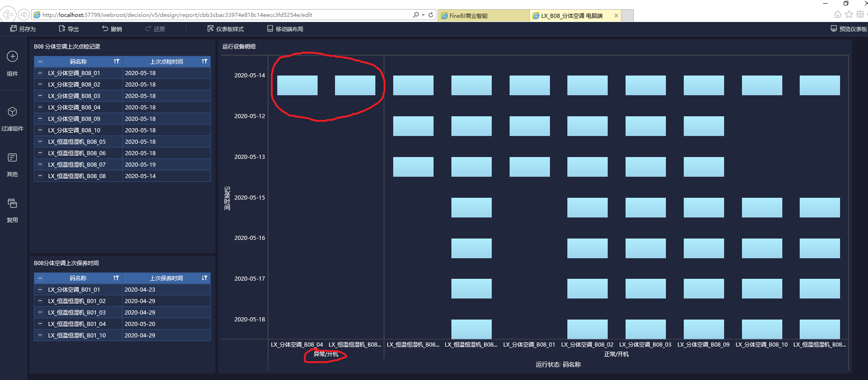Collapse the LX_分体空调_B08_02 row
This screenshot has height=380, width=868.
pyautogui.click(x=40, y=84)
